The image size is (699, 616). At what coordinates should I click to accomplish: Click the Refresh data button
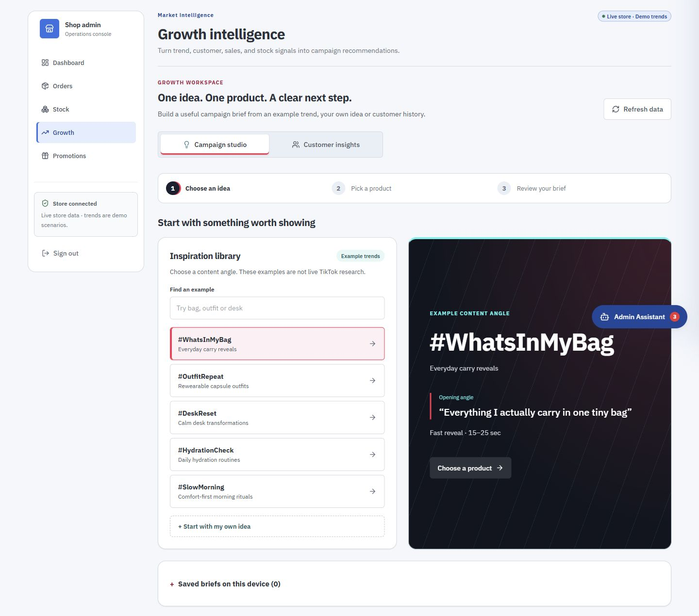(637, 109)
